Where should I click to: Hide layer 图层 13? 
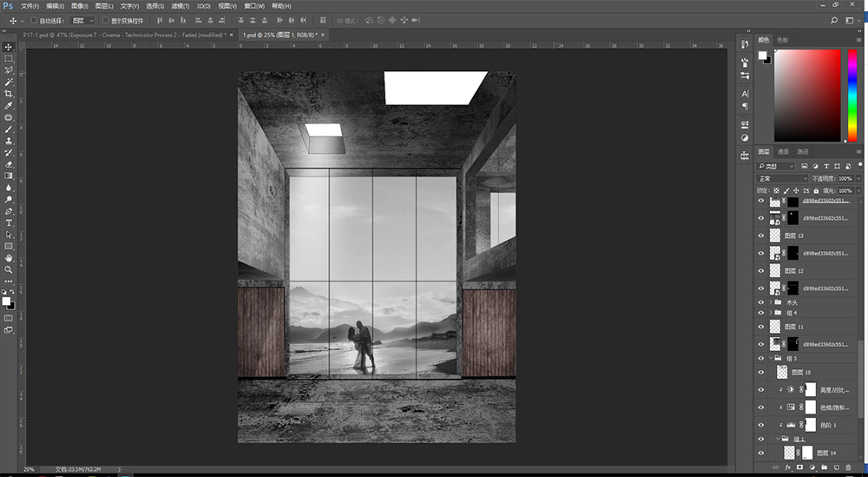click(x=760, y=235)
